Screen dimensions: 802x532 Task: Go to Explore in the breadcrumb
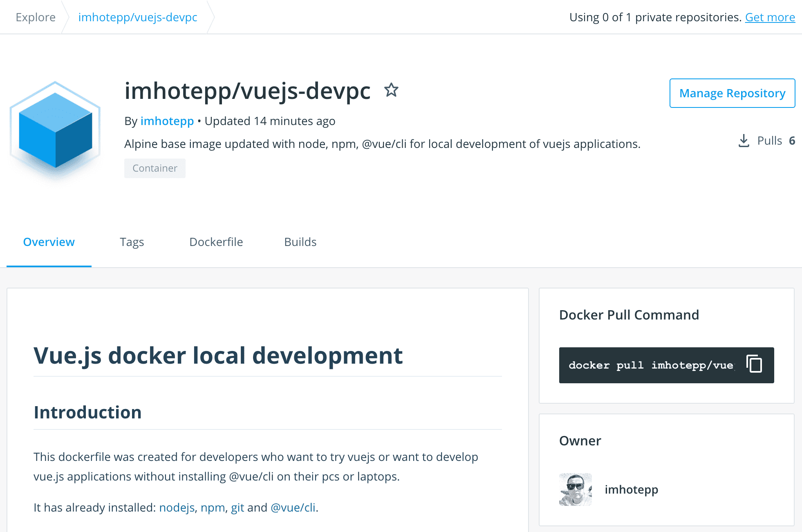click(x=36, y=18)
